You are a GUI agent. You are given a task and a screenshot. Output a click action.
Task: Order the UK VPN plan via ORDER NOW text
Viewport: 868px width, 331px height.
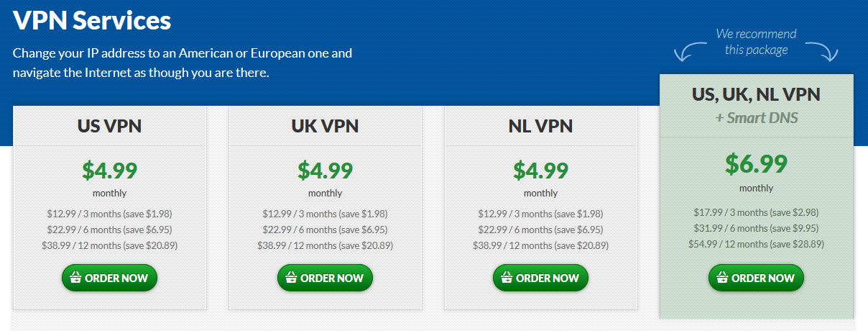(x=332, y=278)
